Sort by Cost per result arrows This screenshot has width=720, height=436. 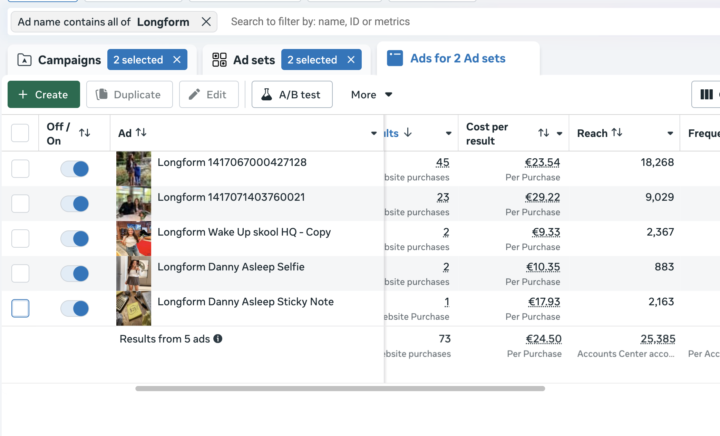click(543, 133)
